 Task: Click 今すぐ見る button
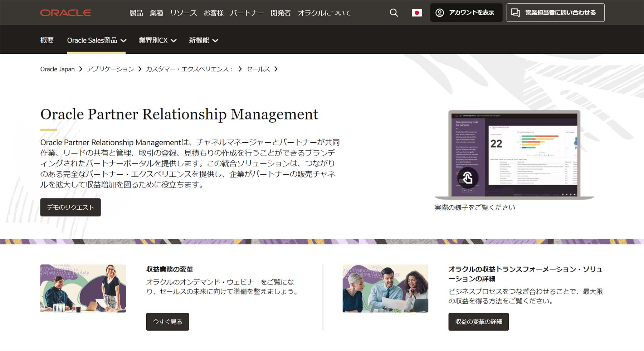coord(167,322)
